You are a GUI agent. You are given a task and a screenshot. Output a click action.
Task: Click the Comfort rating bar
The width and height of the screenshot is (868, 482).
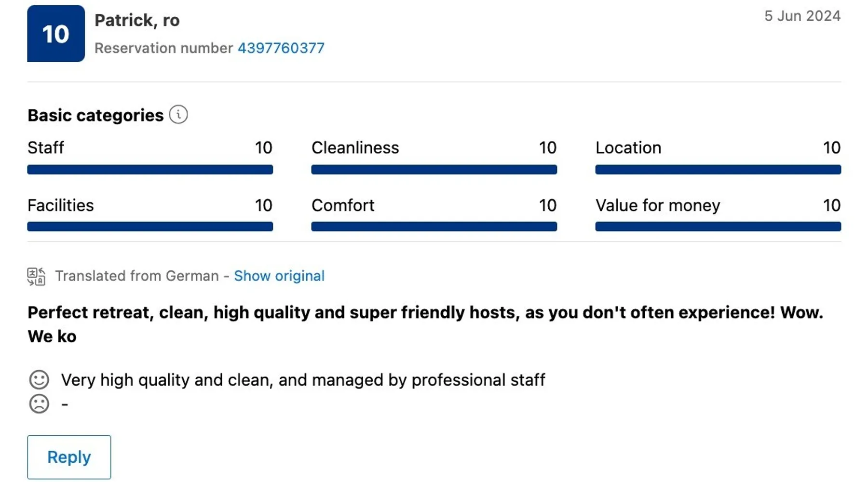434,227
